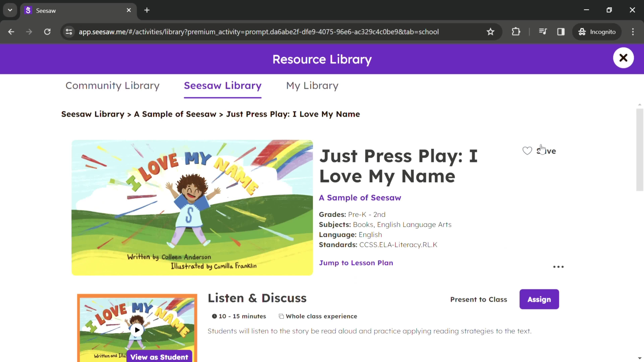Click the heart Save icon
Image resolution: width=644 pixels, height=362 pixels.
[527, 151]
